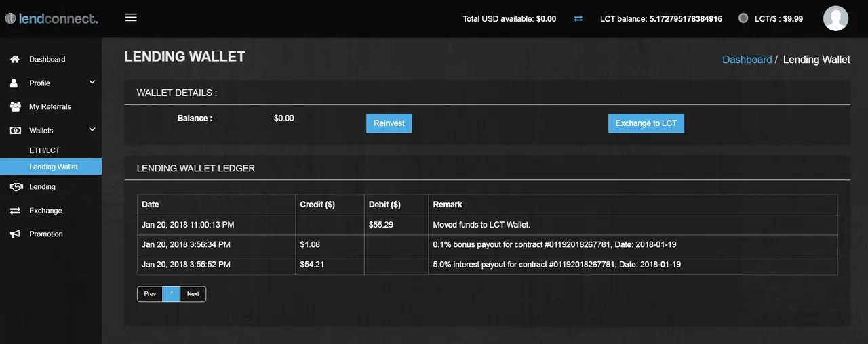Click the Wallets money icon
868x344 pixels.
click(16, 131)
